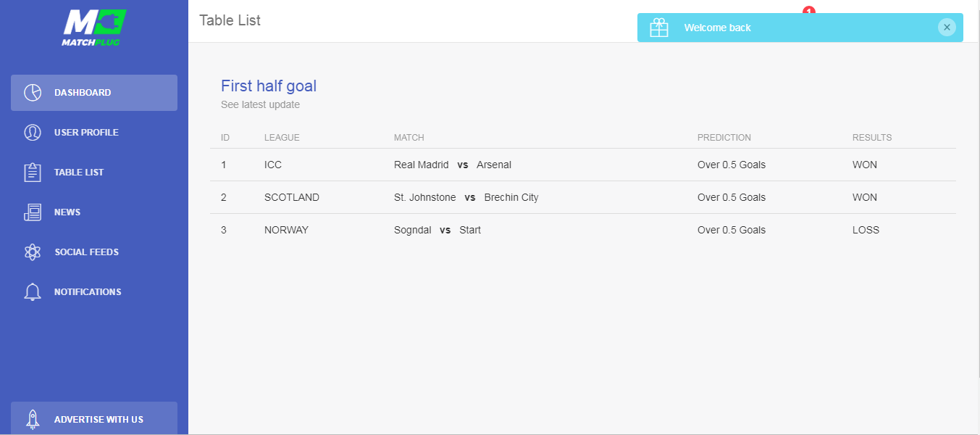This screenshot has width=980, height=435.
Task: Click the Dashboard pie chart icon
Action: pos(33,93)
